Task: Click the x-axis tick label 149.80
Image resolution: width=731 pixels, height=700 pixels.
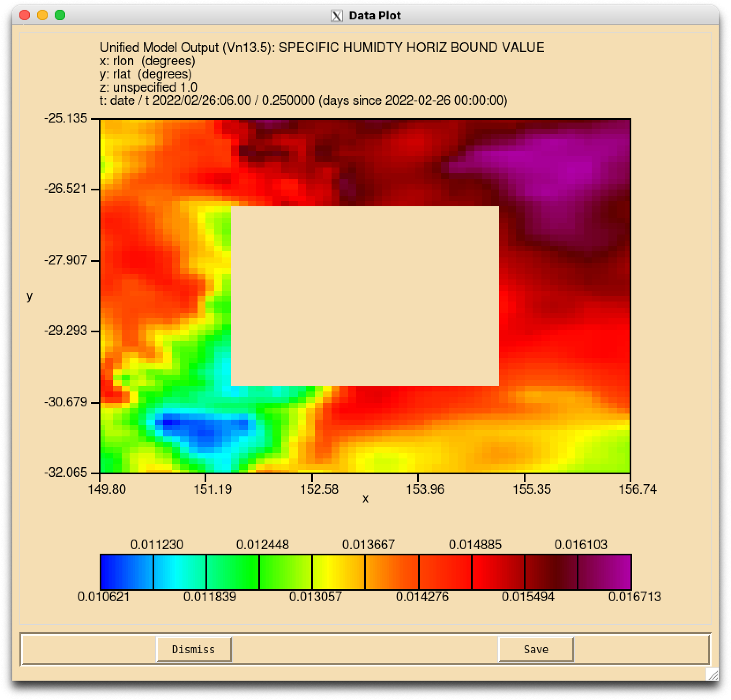Action: point(107,489)
